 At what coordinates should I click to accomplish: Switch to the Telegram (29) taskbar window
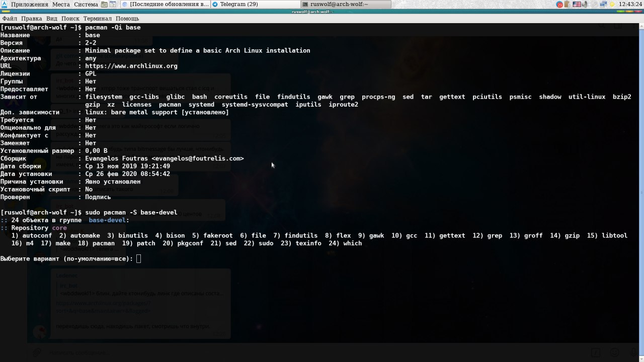tap(256, 5)
